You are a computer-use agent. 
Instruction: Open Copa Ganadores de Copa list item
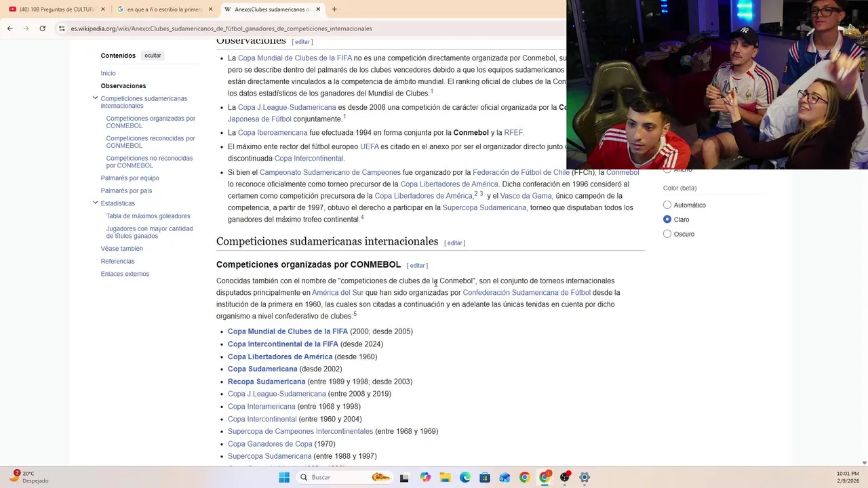pos(270,444)
